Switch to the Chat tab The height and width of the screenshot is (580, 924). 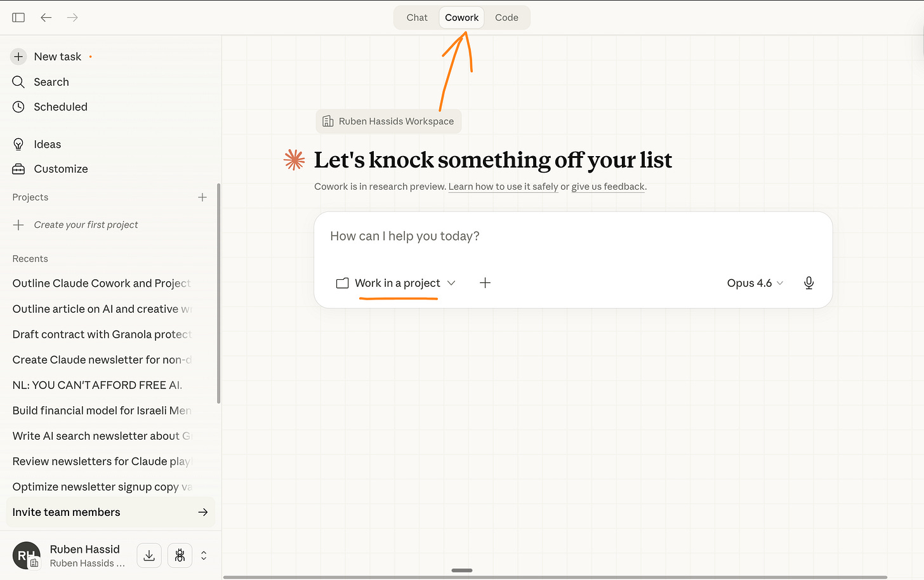417,18
